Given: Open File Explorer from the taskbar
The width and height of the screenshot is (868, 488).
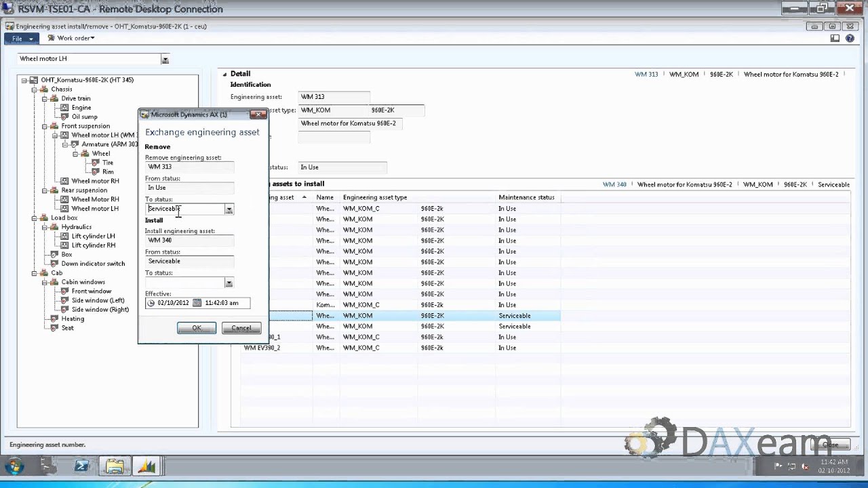Looking at the screenshot, I should point(115,466).
